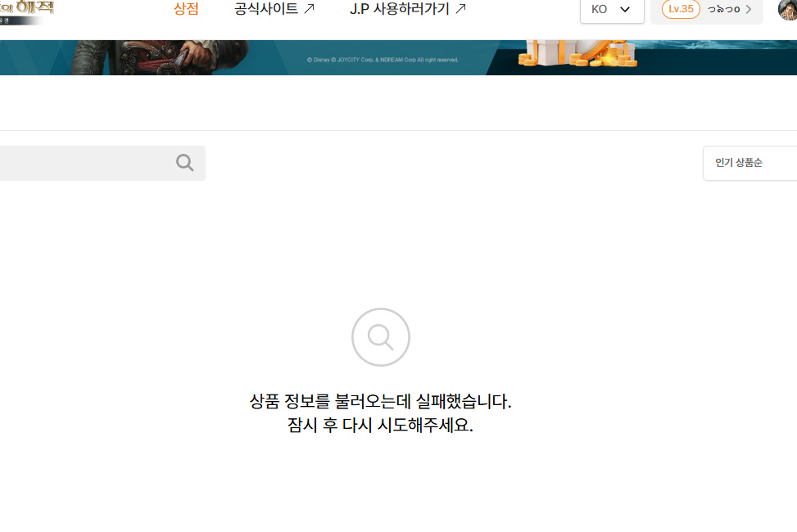Click the external arrow next to 공식사이트

tap(309, 9)
